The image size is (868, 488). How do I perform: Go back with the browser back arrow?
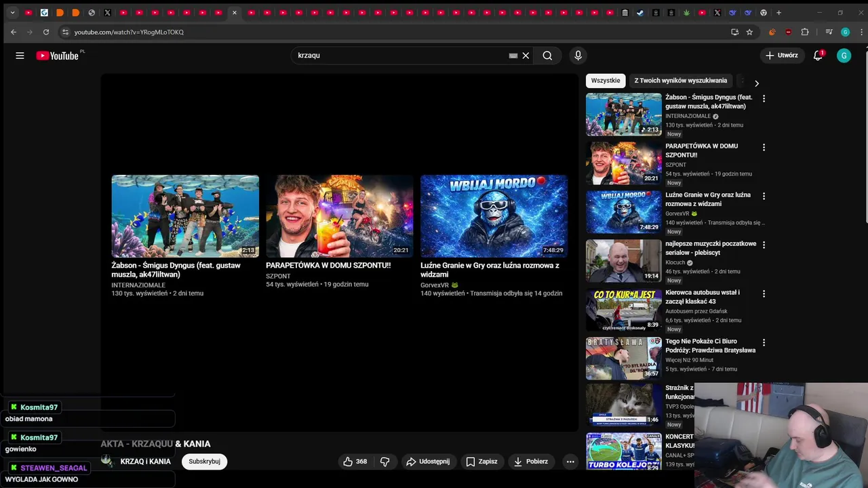coord(14,32)
